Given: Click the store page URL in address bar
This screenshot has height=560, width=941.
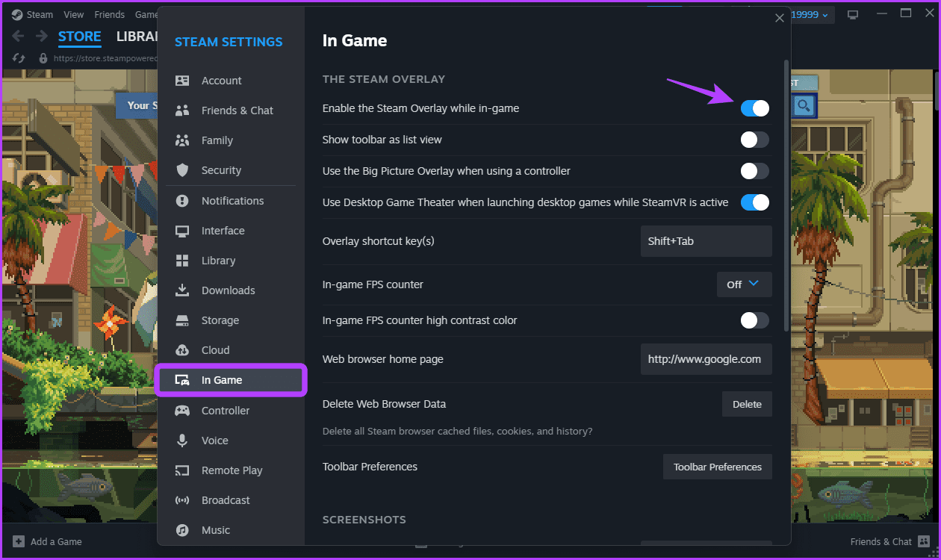Looking at the screenshot, I should (x=106, y=57).
